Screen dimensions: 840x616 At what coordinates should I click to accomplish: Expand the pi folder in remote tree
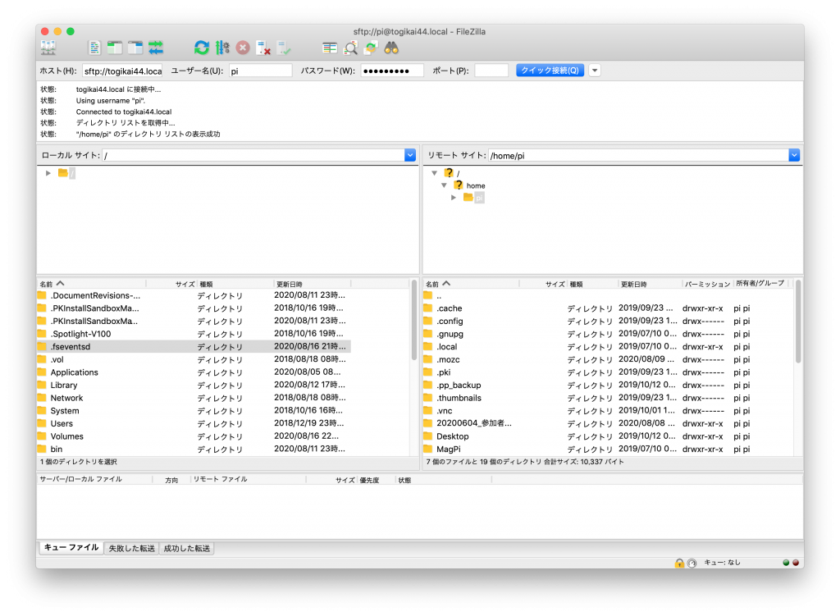coord(454,198)
